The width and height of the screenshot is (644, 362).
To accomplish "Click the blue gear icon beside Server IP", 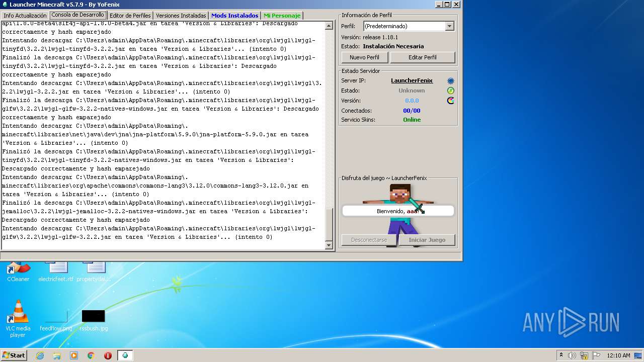I will [450, 81].
